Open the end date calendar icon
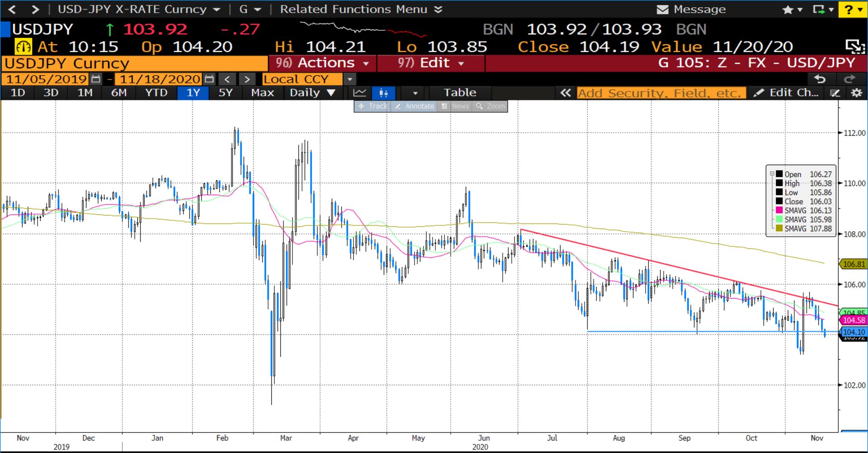868x453 pixels. [209, 79]
